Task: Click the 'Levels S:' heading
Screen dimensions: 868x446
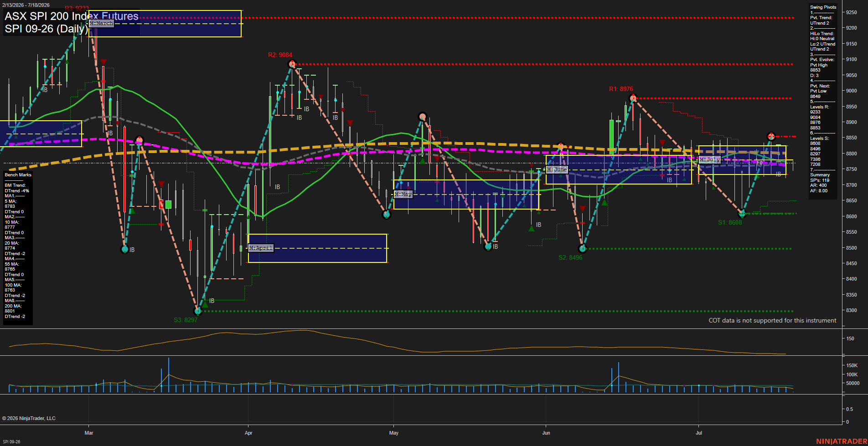Action: pyautogui.click(x=819, y=138)
